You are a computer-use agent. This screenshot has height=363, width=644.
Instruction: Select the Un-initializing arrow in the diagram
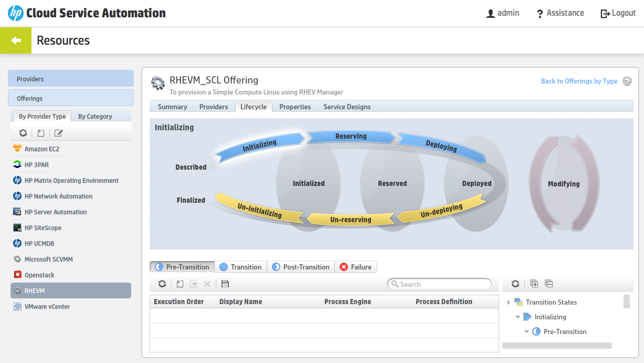click(x=260, y=211)
